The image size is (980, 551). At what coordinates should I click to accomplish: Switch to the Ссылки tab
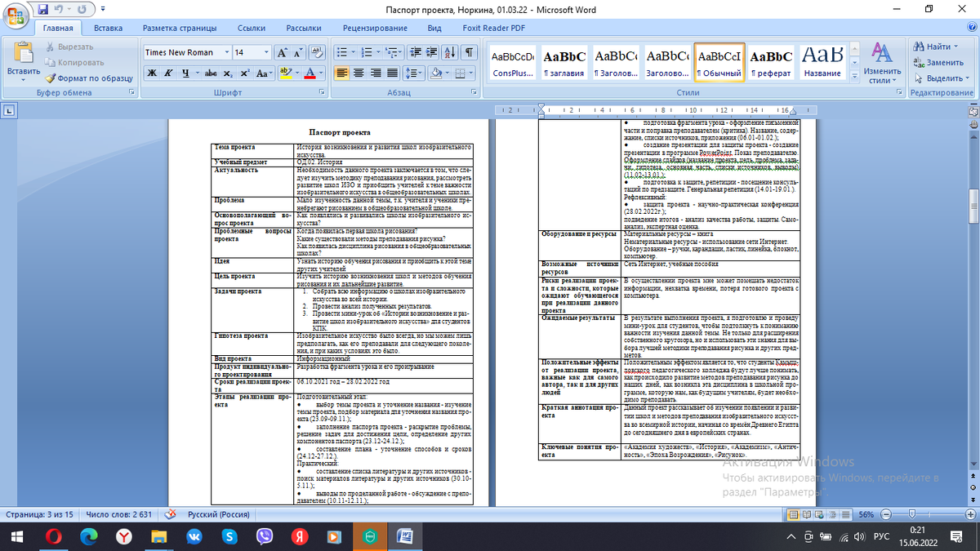(252, 28)
